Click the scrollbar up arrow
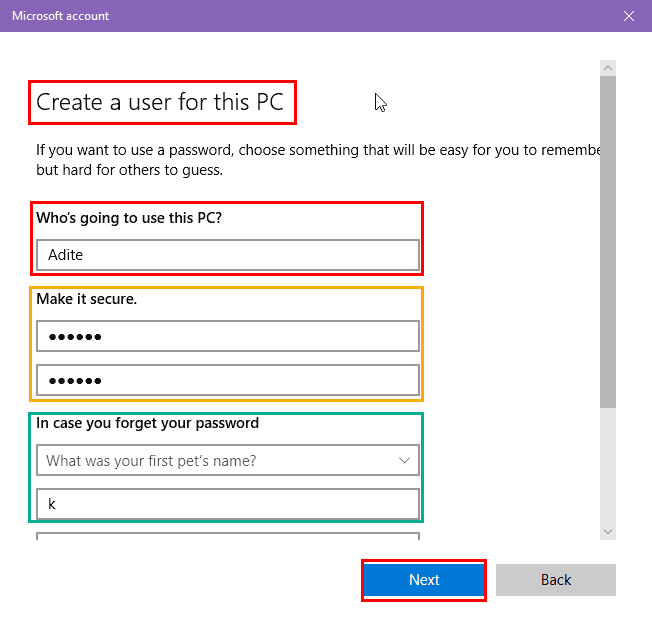The height and width of the screenshot is (632, 652). pyautogui.click(x=608, y=68)
